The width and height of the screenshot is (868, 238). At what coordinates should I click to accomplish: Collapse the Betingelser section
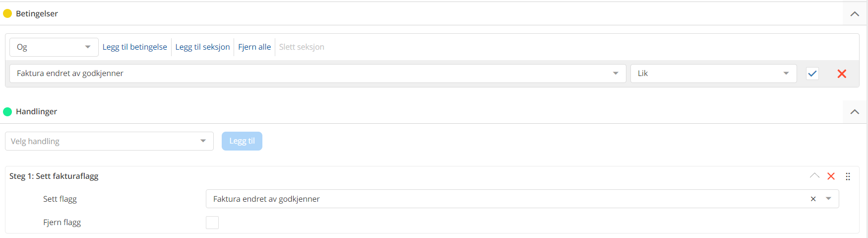tap(855, 14)
